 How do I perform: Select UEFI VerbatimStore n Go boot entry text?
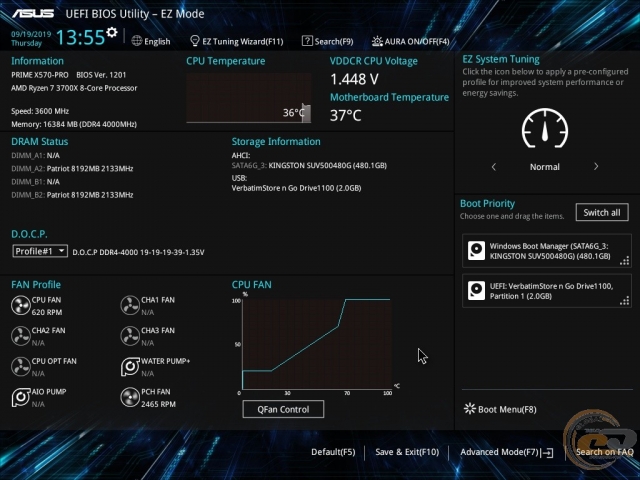551,291
